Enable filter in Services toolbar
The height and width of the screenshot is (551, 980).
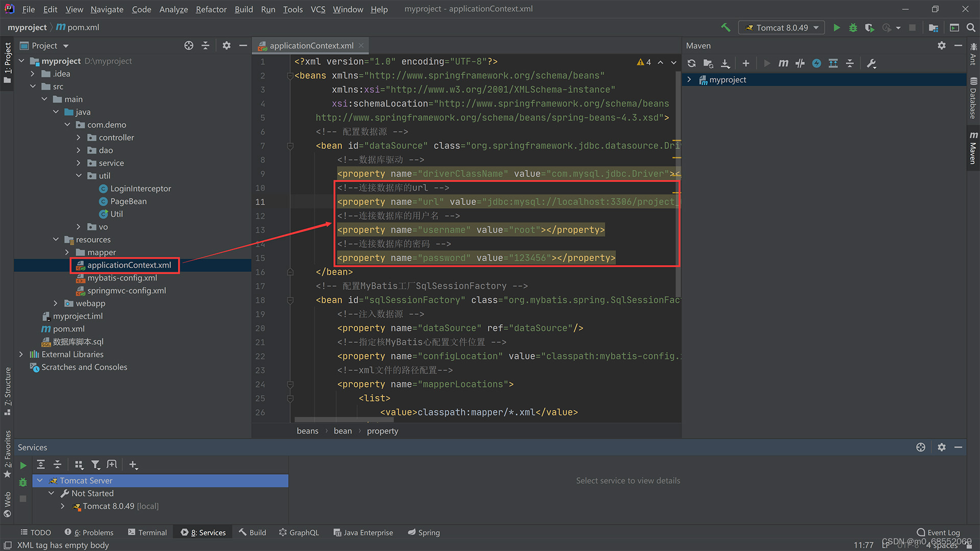(95, 465)
